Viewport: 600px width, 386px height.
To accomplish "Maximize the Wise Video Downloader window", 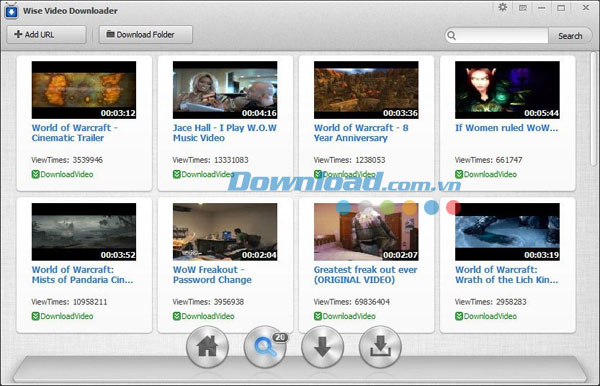I will point(561,8).
